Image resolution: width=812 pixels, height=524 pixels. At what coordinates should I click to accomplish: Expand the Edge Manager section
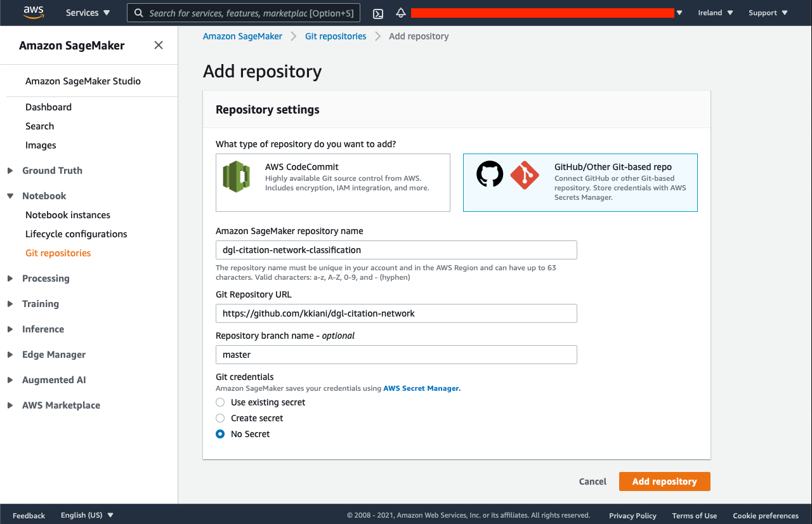coord(10,355)
